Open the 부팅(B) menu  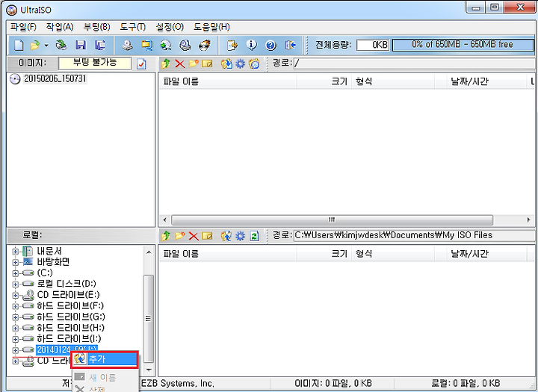[x=96, y=27]
